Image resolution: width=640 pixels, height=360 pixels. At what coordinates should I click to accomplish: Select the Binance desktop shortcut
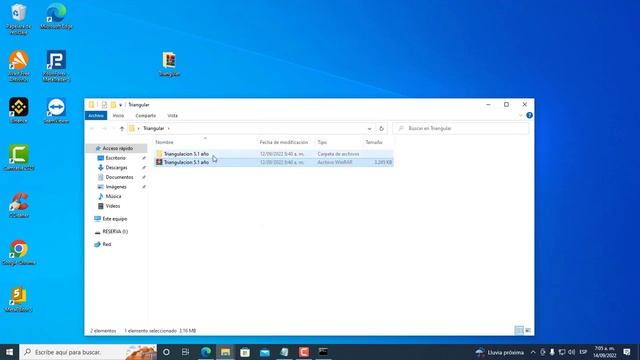18,111
